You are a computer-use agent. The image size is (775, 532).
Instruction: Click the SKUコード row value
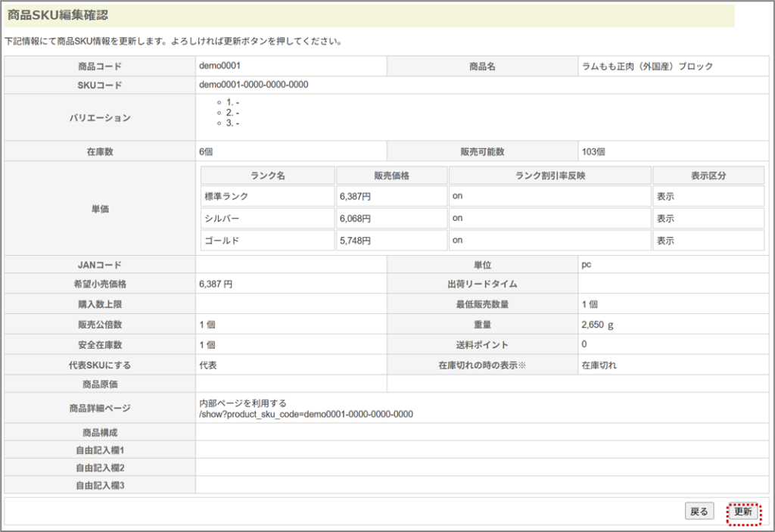(254, 85)
